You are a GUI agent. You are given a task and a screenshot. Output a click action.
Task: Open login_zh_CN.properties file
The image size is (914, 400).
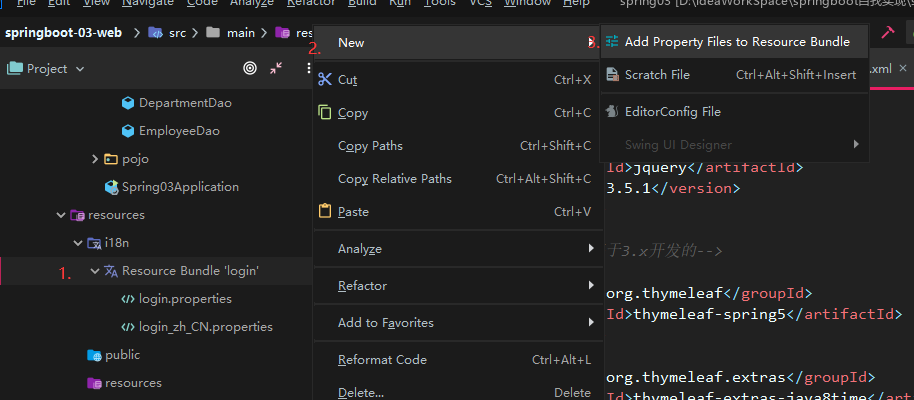205,327
